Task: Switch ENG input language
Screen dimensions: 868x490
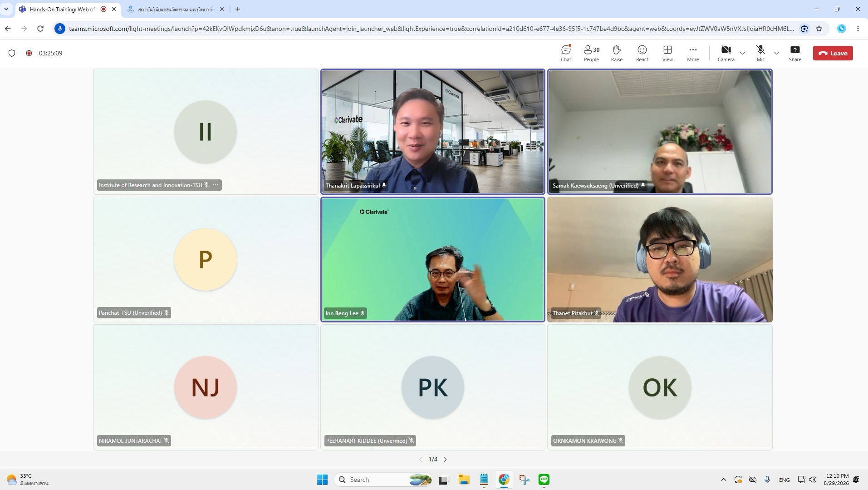Action: click(784, 480)
